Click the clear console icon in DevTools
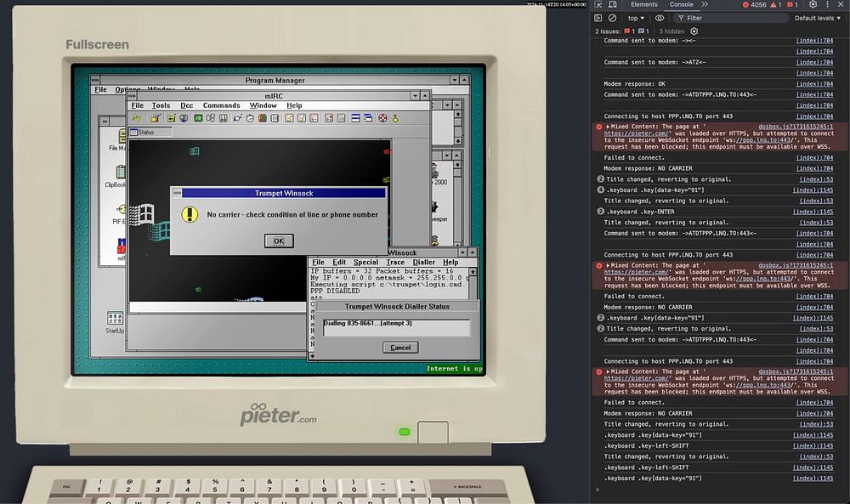The width and height of the screenshot is (850, 504). click(x=612, y=18)
